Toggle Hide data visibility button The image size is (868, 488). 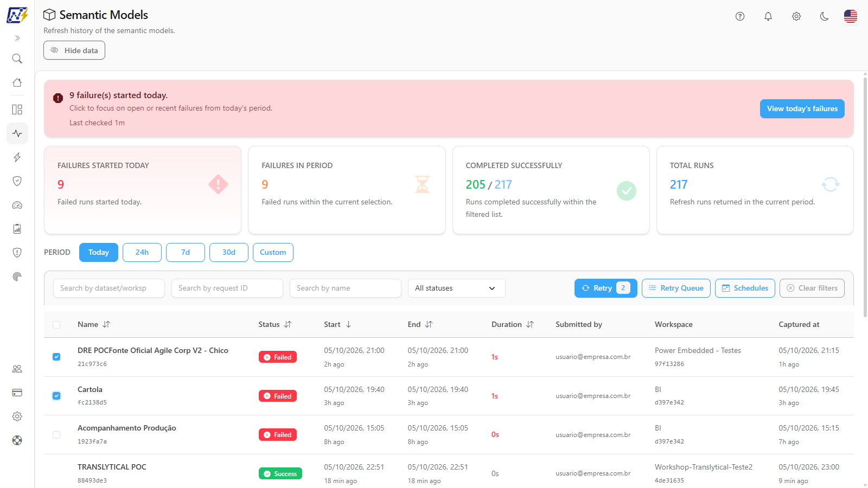click(x=74, y=50)
